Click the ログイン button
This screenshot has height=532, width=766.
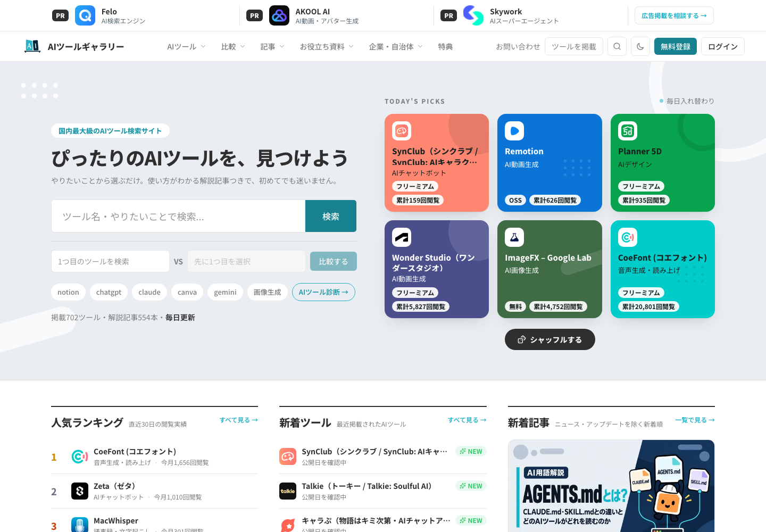[x=723, y=46]
